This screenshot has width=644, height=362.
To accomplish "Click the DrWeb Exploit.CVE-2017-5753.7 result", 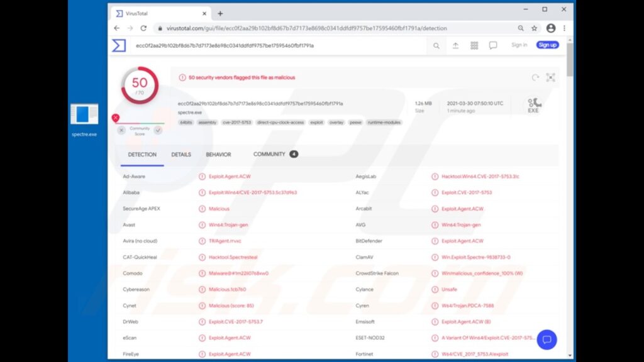I will pos(236,322).
